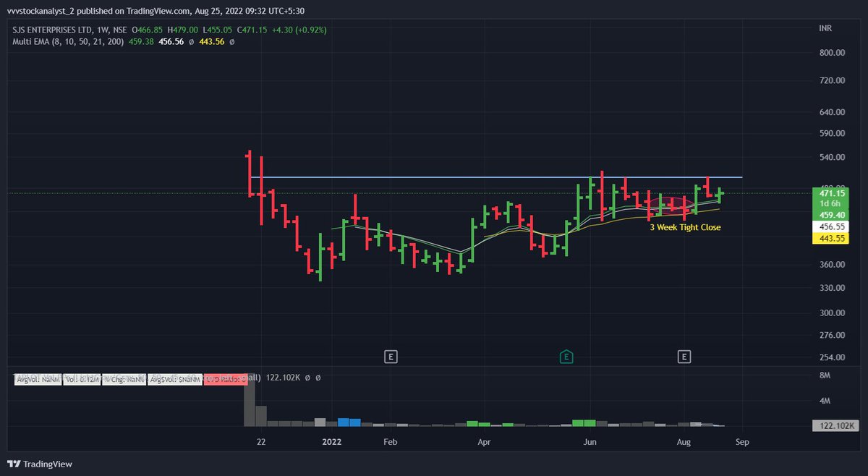Click the 300.00 price scale label
868x476 pixels.
832,313
